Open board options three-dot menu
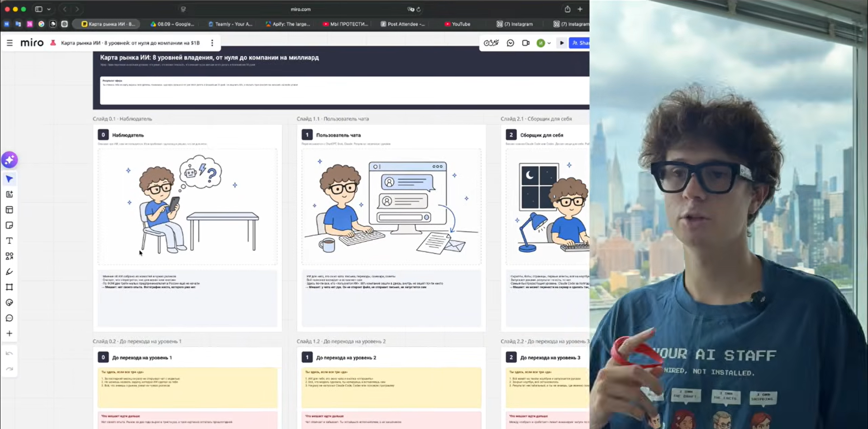The height and width of the screenshot is (429, 868). pyautogui.click(x=212, y=43)
